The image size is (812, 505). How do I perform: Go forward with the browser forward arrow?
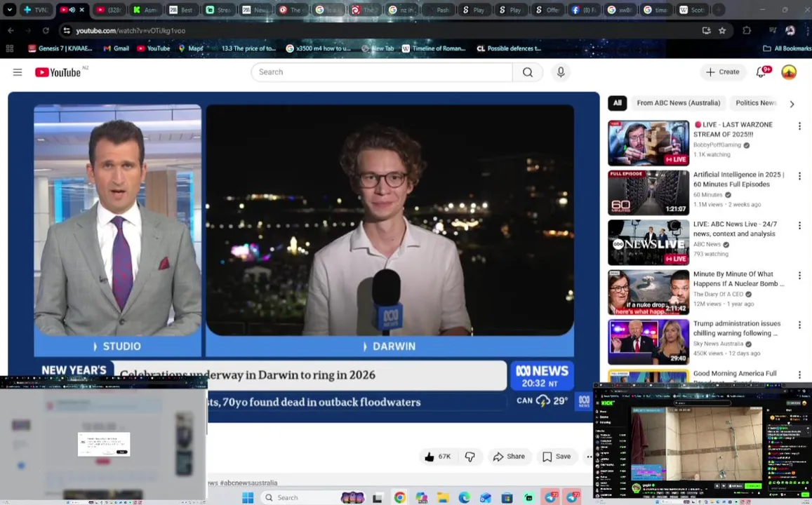point(28,31)
